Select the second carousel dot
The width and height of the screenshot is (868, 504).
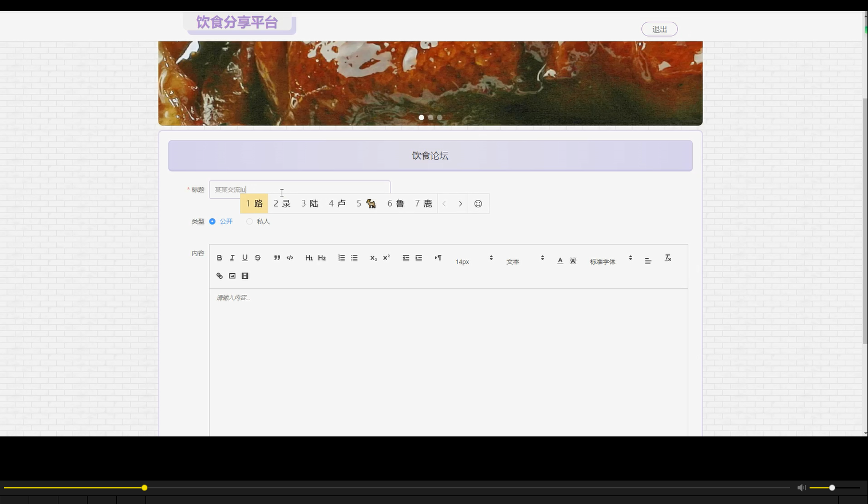pyautogui.click(x=430, y=117)
